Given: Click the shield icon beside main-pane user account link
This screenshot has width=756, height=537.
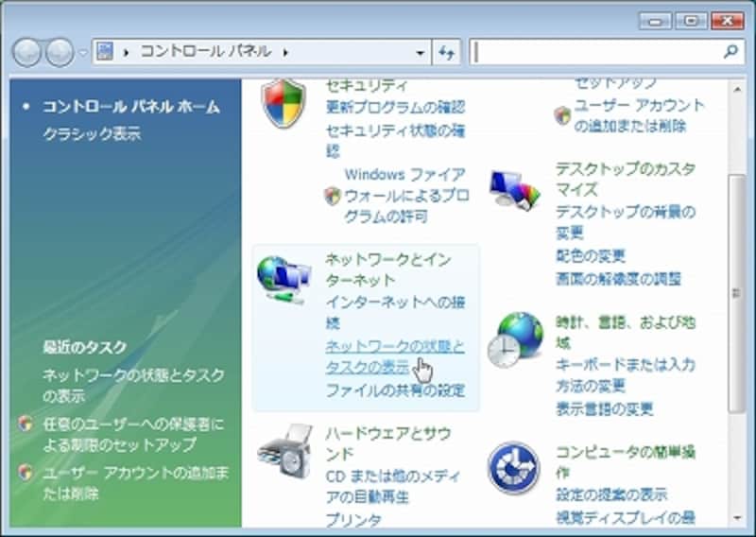Looking at the screenshot, I should 562,115.
